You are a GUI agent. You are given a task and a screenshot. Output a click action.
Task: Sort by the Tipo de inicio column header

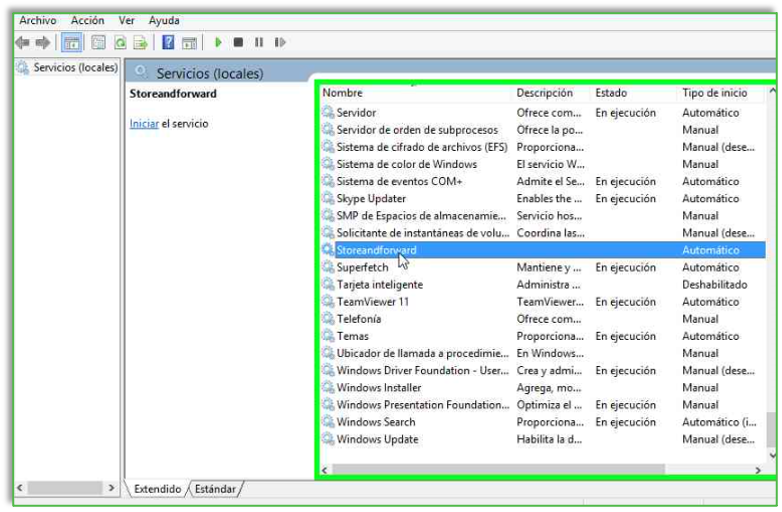[714, 93]
